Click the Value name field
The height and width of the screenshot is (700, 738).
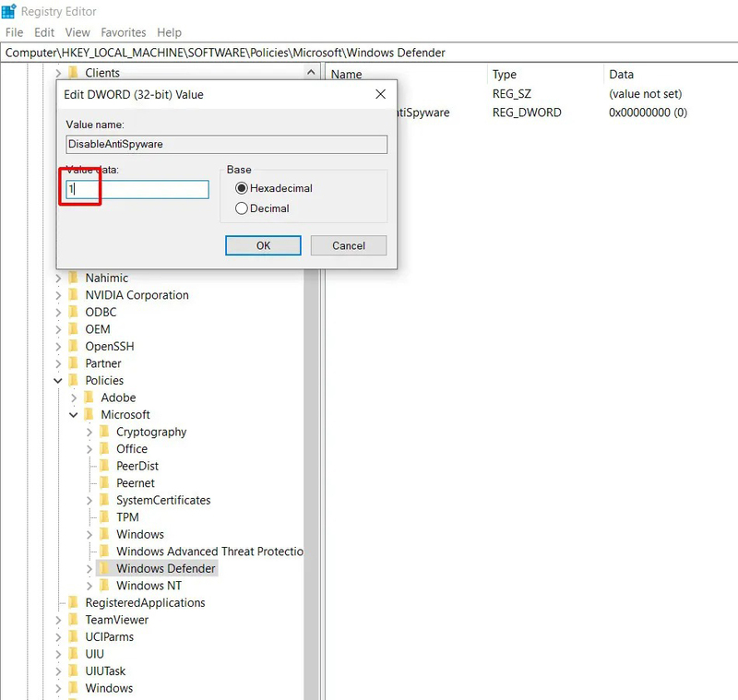[226, 145]
